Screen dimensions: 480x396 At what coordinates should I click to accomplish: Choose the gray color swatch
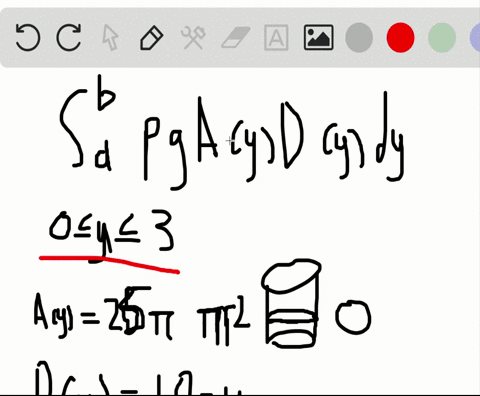(x=359, y=37)
